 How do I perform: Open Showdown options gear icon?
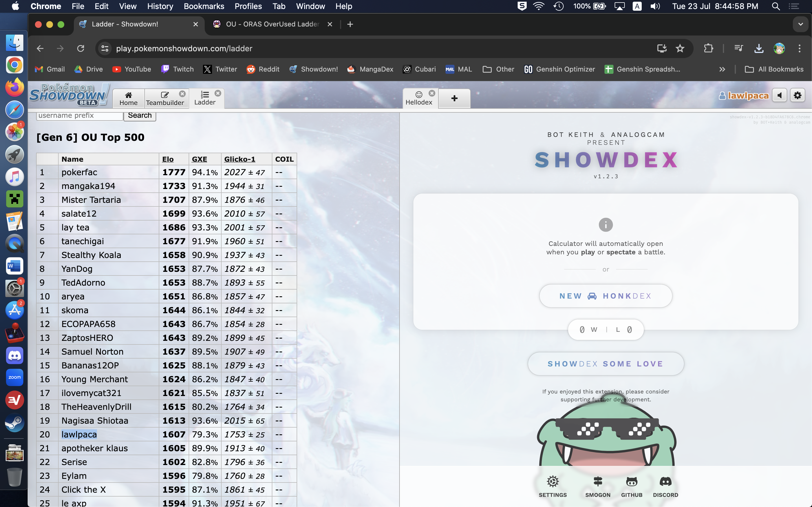pos(798,95)
